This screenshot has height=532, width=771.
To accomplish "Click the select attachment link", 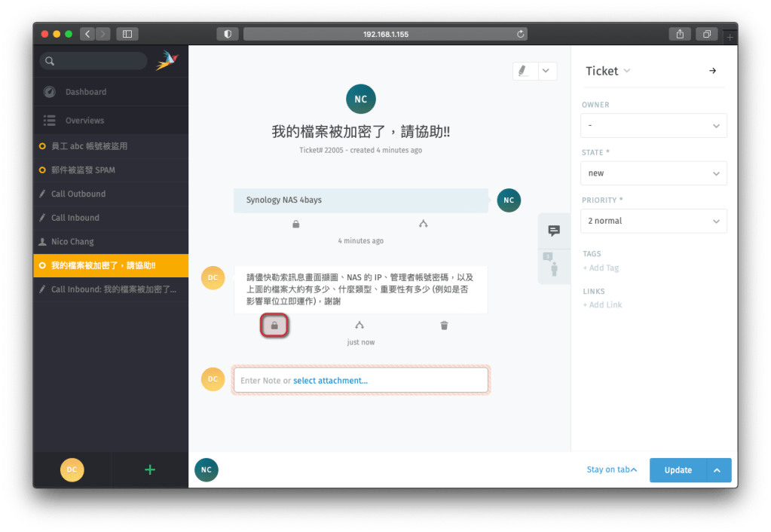I will pyautogui.click(x=330, y=381).
